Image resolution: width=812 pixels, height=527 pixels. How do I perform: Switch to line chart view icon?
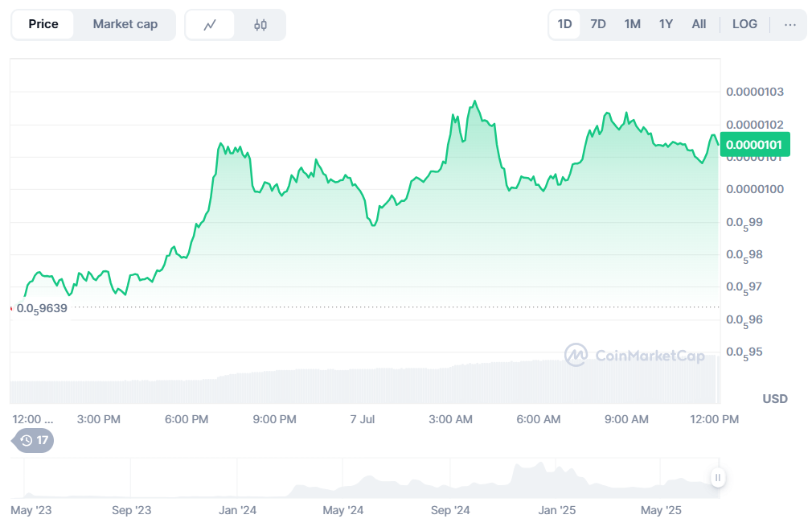point(210,25)
